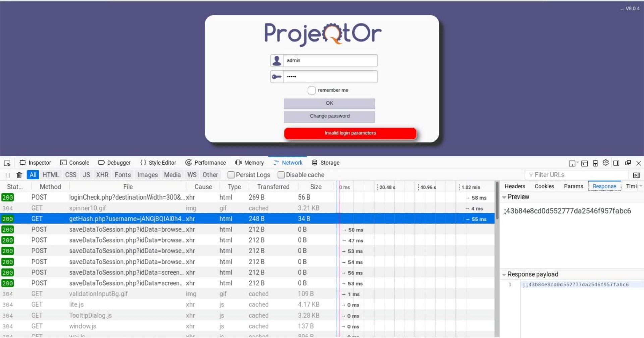The width and height of the screenshot is (644, 338).
Task: Collapse the Preview section
Action: click(504, 197)
